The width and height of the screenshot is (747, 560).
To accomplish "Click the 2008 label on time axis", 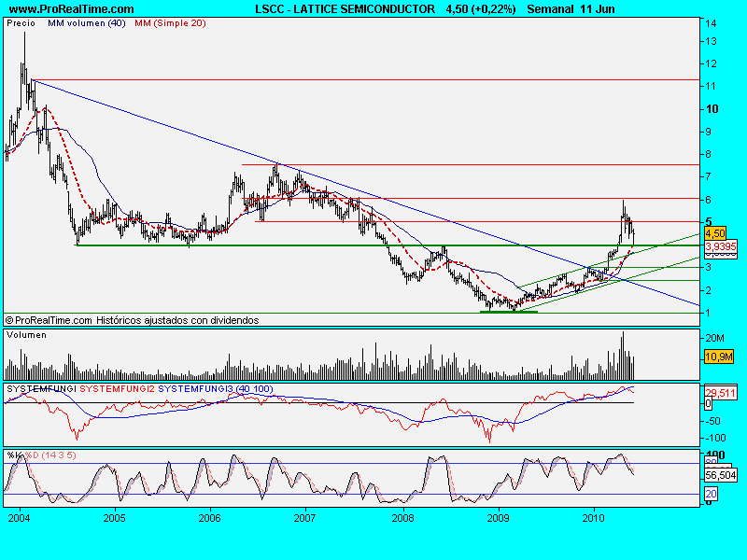I will click(402, 518).
